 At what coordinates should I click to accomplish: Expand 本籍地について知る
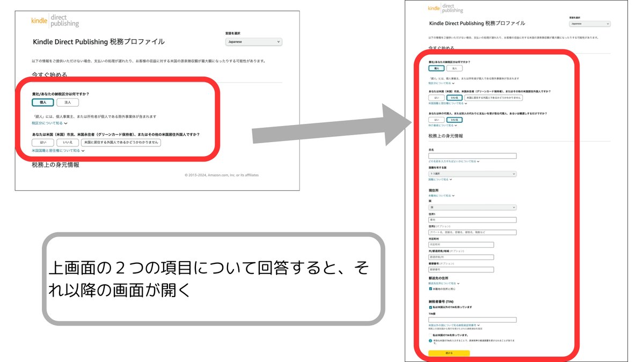click(442, 196)
